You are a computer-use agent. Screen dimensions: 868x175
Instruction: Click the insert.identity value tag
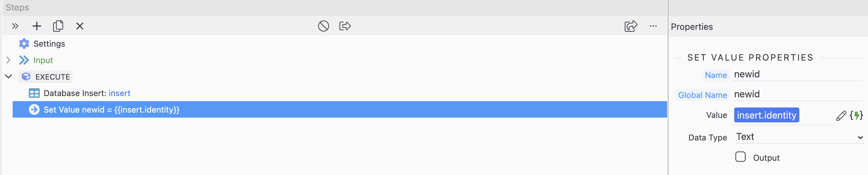(766, 115)
